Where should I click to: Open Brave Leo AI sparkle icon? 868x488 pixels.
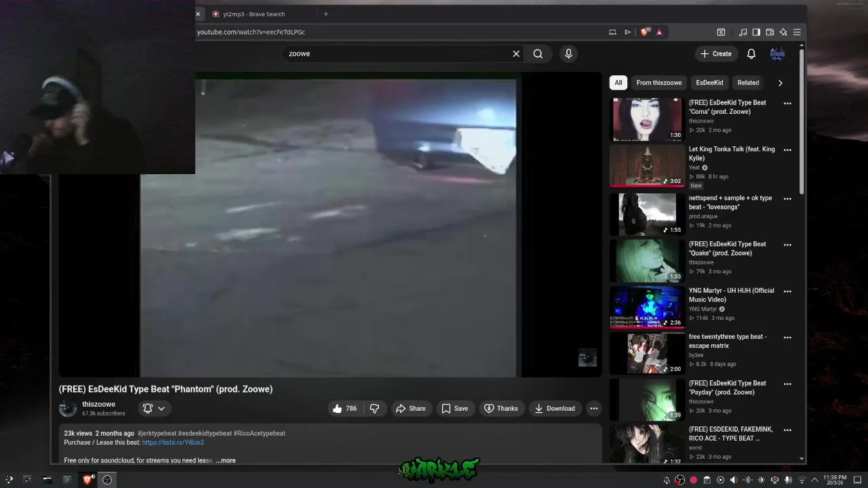tap(783, 32)
